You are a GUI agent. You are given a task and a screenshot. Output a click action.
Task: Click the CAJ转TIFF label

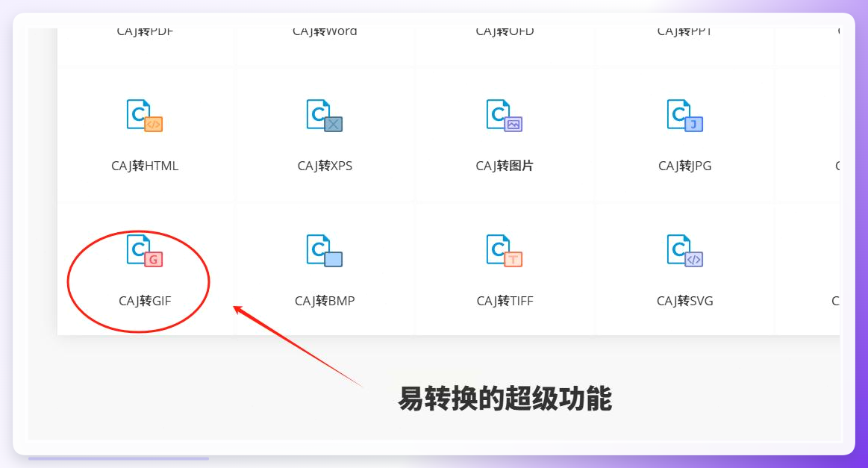point(505,301)
